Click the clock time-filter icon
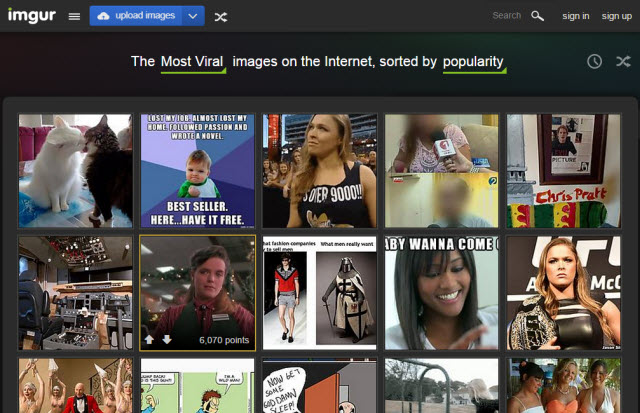Image resolution: width=640 pixels, height=413 pixels. (594, 62)
